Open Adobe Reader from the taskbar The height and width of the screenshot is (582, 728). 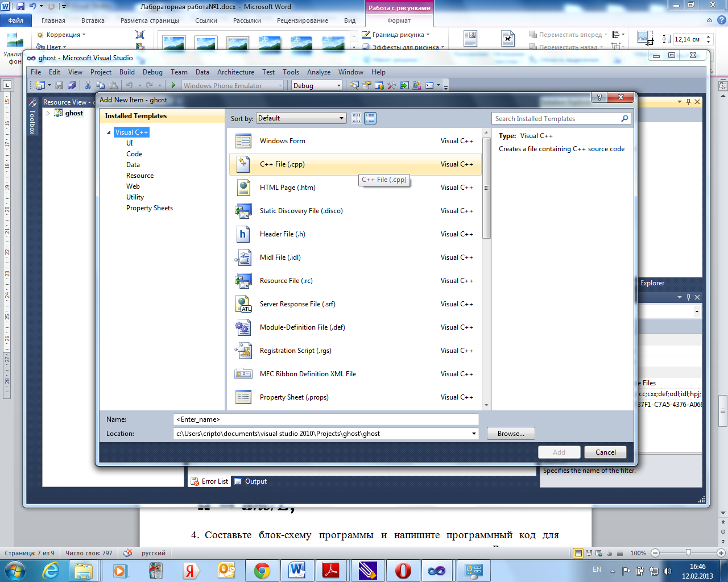(x=332, y=570)
